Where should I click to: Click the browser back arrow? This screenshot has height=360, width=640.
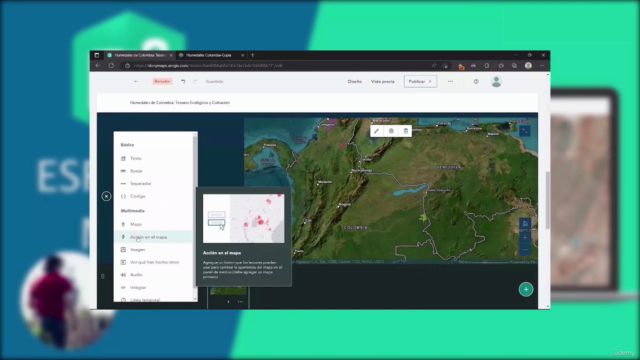(x=98, y=66)
